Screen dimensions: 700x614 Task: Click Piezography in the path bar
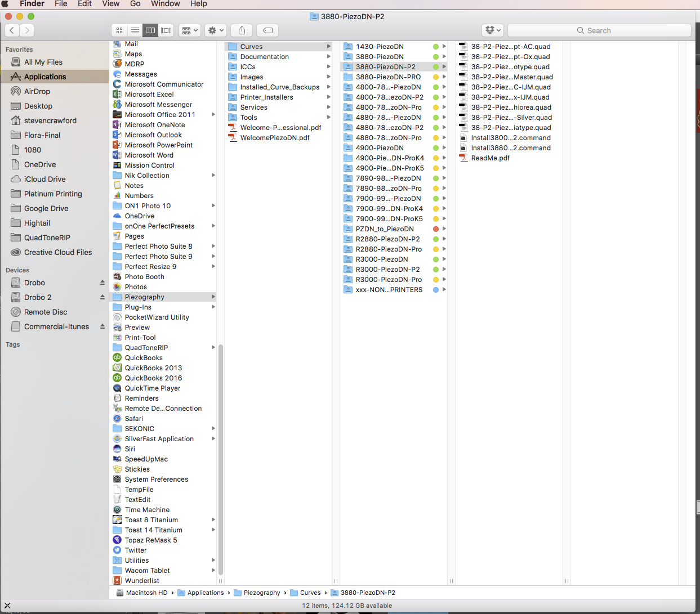257,593
